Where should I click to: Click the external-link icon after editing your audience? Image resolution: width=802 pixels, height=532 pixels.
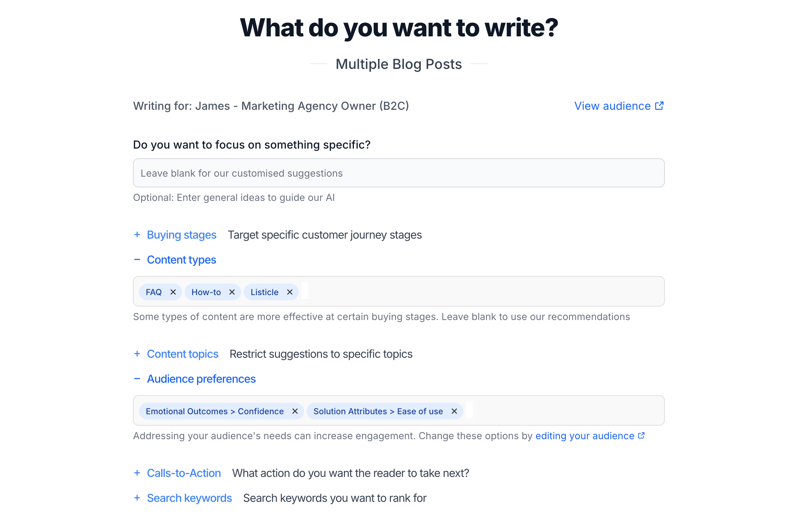coord(641,435)
